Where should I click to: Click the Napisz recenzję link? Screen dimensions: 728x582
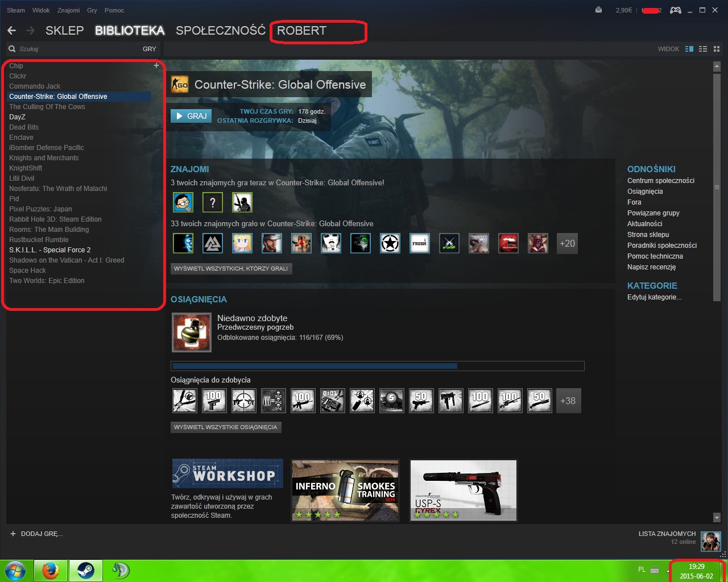click(x=652, y=267)
